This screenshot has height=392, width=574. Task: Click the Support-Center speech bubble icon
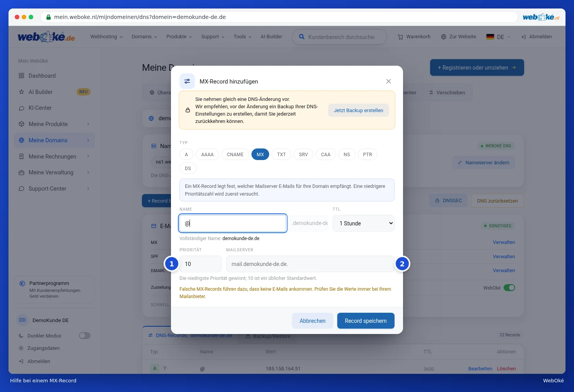pos(21,189)
